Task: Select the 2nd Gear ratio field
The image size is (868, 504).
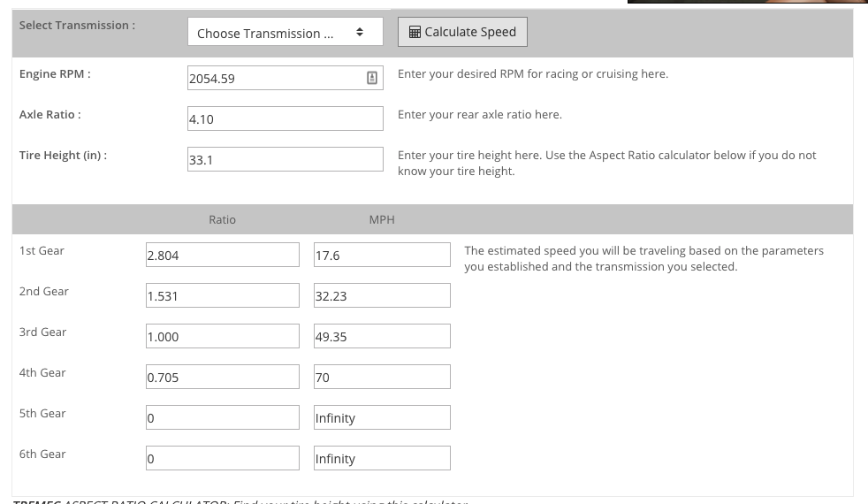Action: pyautogui.click(x=223, y=295)
